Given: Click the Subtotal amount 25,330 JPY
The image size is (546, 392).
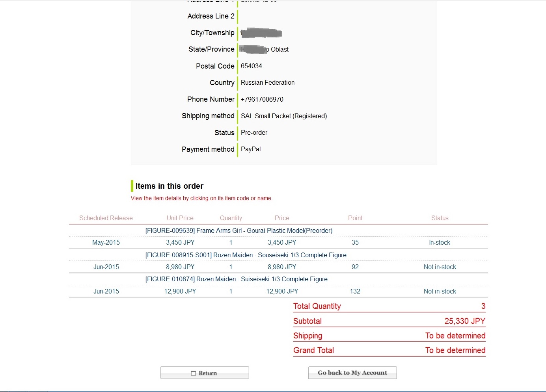Looking at the screenshot, I should pyautogui.click(x=465, y=321).
